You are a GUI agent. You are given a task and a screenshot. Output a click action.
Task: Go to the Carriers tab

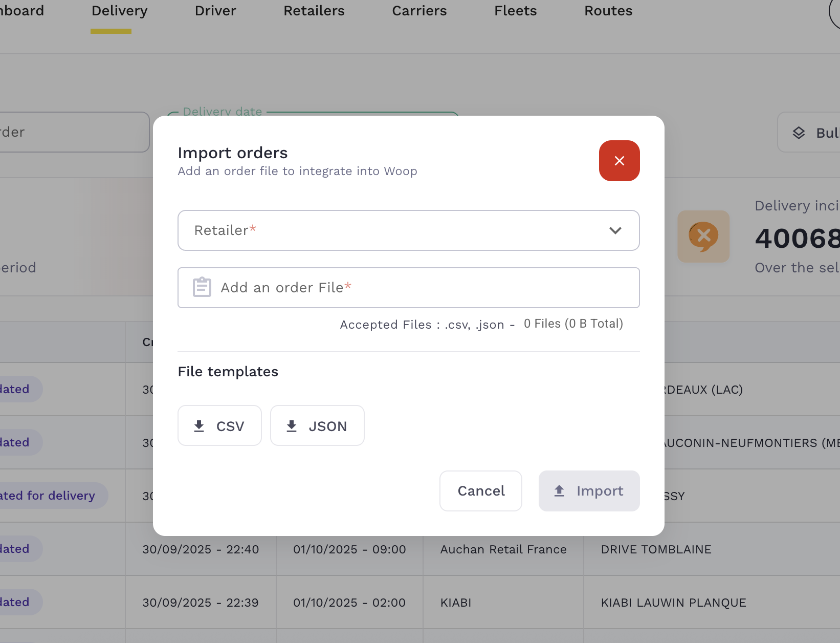(419, 11)
